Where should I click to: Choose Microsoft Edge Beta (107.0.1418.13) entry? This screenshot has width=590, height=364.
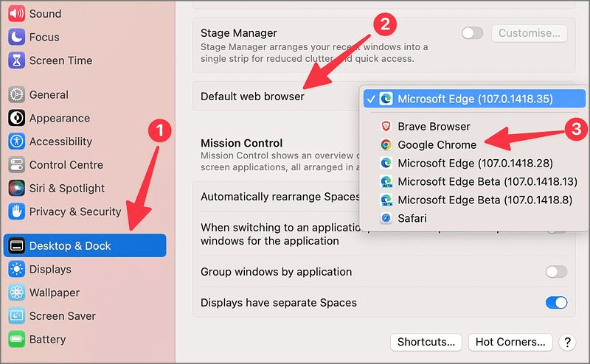coord(487,181)
